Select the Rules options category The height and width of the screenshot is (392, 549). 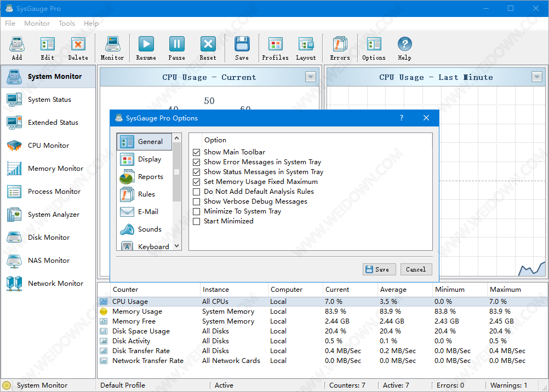[145, 194]
